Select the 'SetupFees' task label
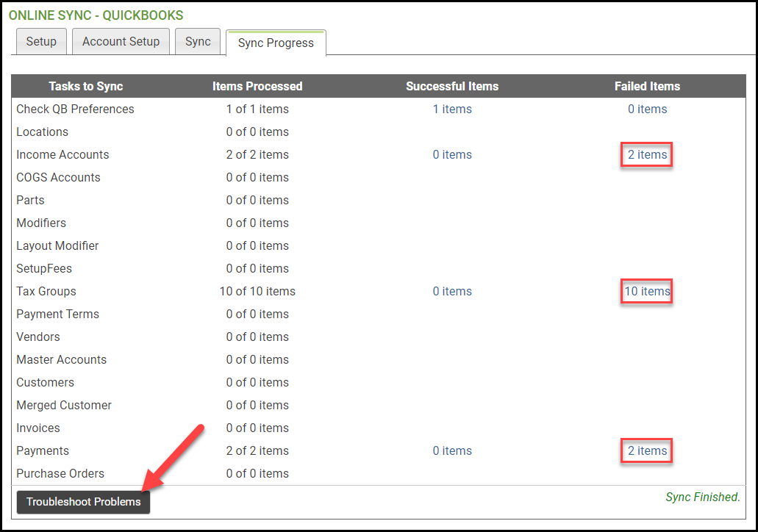The height and width of the screenshot is (532, 758). tap(44, 269)
